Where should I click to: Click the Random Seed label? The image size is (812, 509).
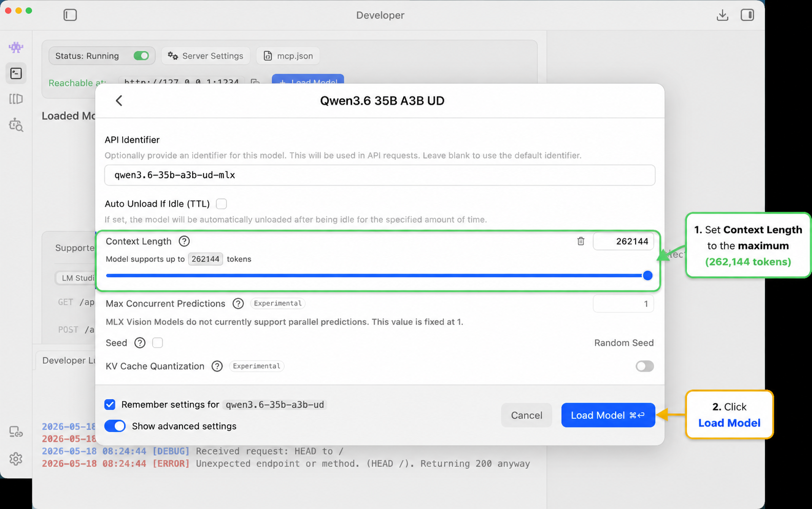point(624,343)
